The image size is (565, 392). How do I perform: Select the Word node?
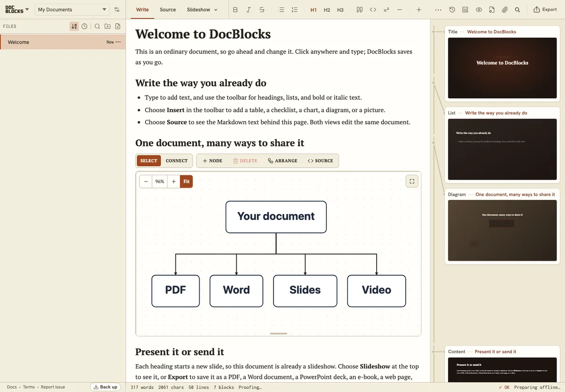coord(236,291)
